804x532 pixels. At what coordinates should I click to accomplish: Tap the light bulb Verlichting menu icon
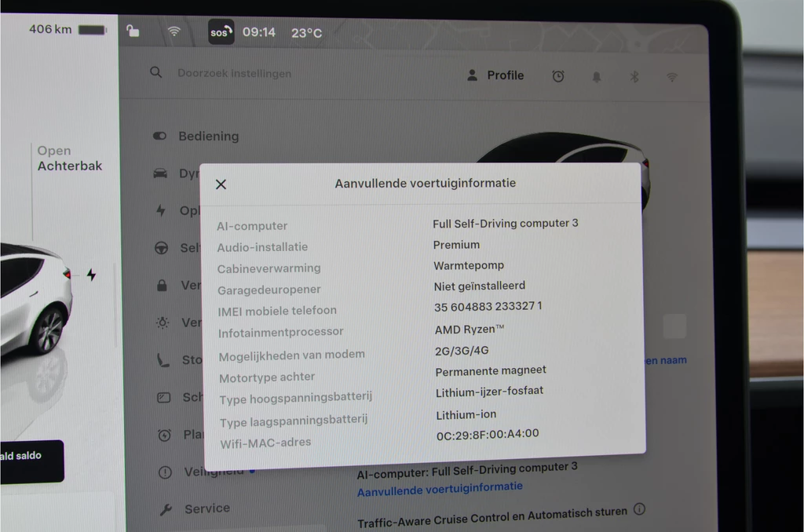click(163, 322)
